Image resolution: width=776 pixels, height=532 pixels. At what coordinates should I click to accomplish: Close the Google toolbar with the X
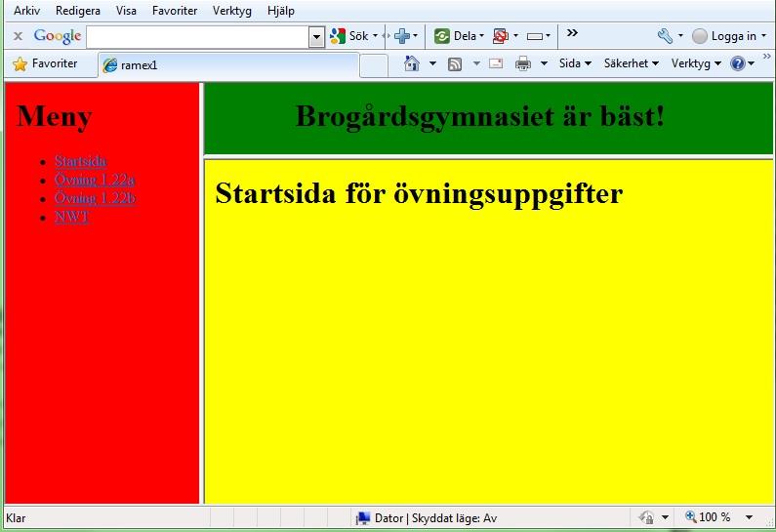pyautogui.click(x=18, y=36)
